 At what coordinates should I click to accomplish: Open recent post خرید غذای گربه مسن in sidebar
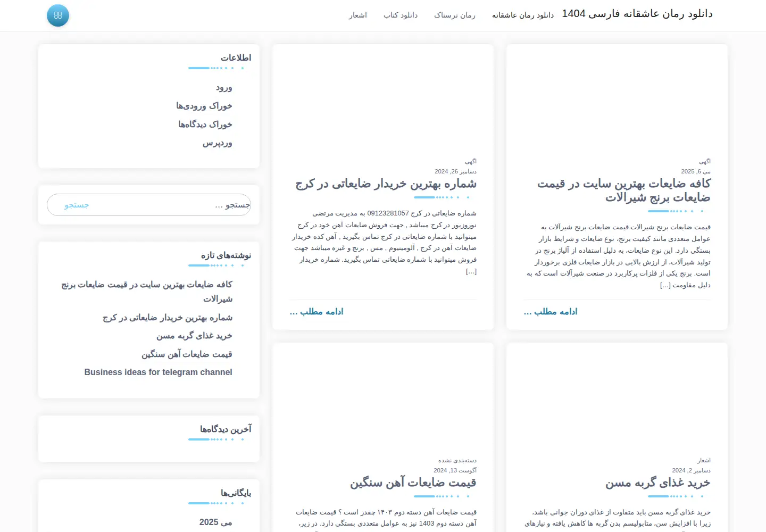tap(194, 336)
